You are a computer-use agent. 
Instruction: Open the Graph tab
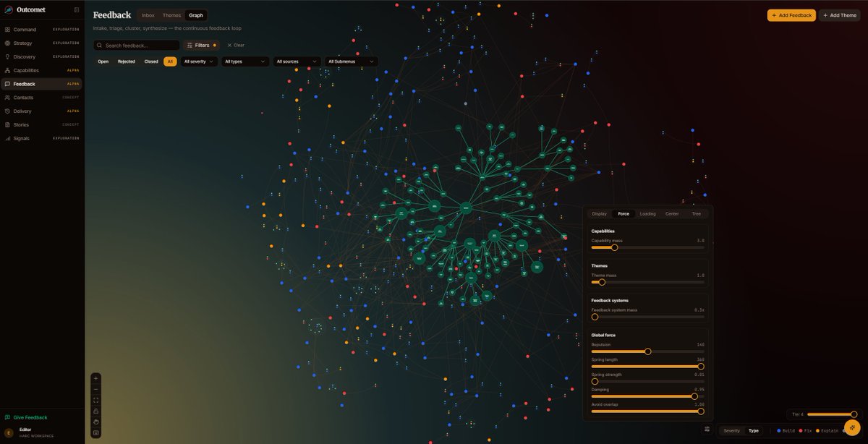click(196, 15)
